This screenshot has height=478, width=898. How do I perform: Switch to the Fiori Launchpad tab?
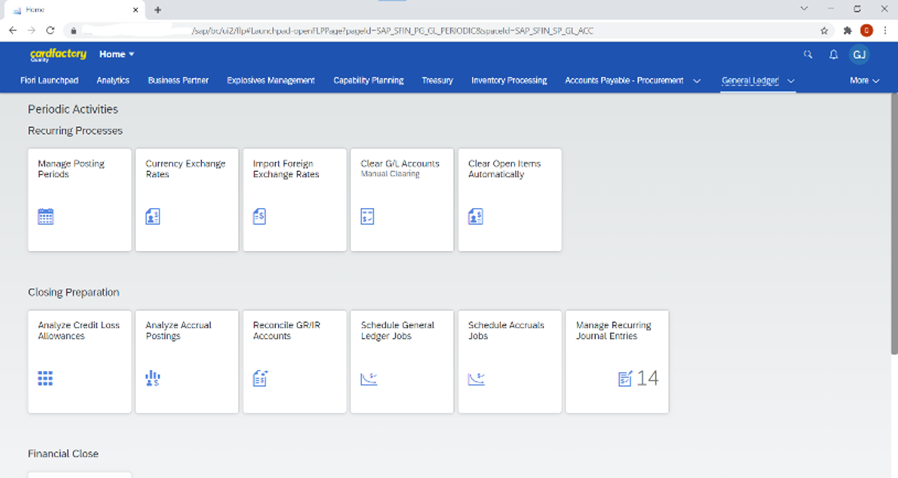[49, 81]
